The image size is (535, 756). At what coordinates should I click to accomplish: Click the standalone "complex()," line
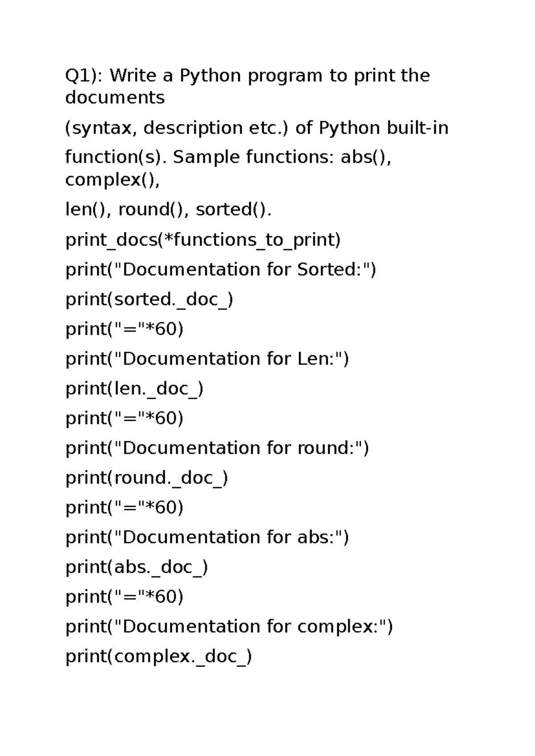pyautogui.click(x=112, y=180)
